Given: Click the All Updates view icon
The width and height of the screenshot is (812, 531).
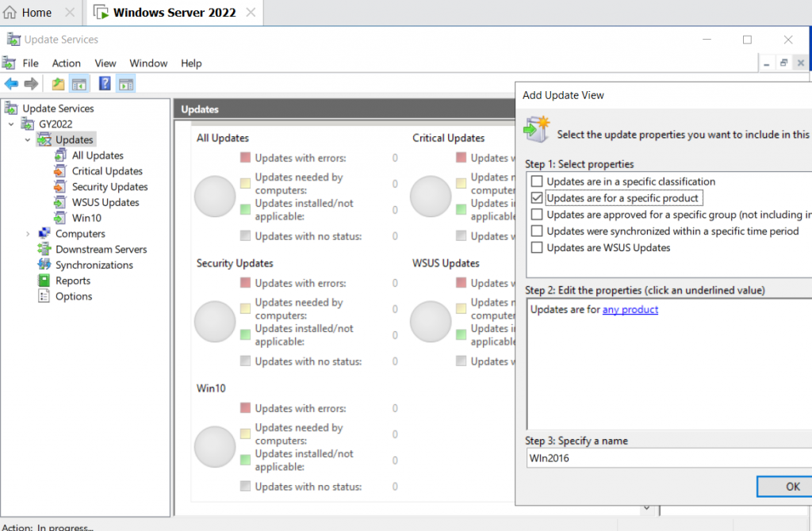Looking at the screenshot, I should pyautogui.click(x=60, y=155).
